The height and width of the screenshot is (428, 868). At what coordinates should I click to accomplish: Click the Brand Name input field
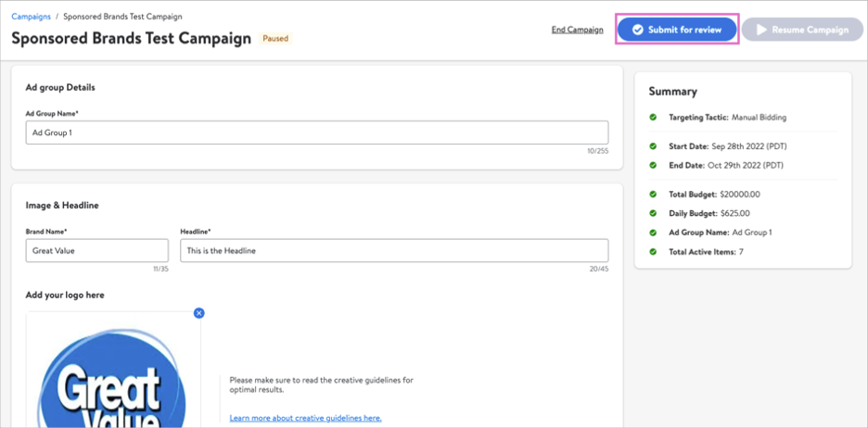pos(96,250)
